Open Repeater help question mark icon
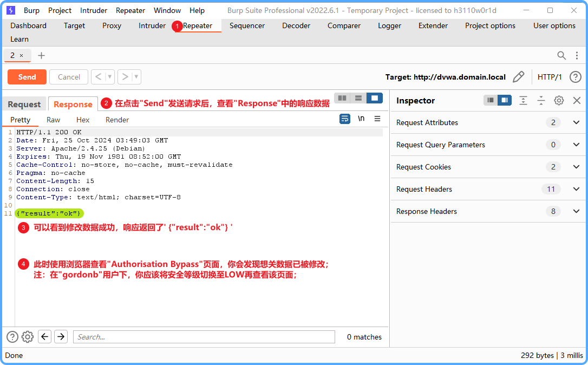588x365 pixels. pyautogui.click(x=575, y=77)
